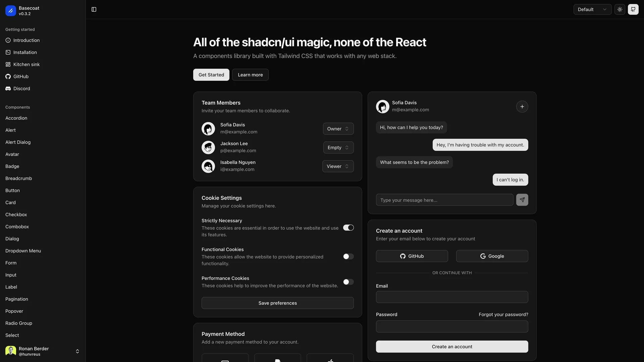
Task: Click Sofia Davis avatar in Team Members
Action: coord(208,129)
